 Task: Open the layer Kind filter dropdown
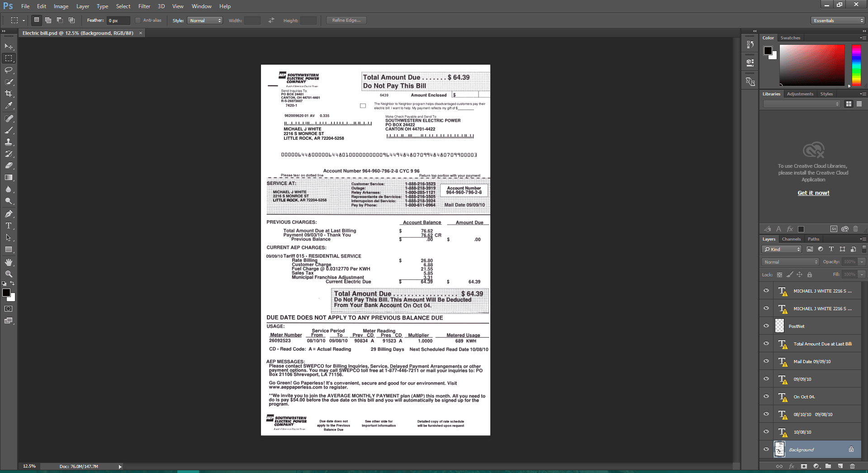[782, 249]
